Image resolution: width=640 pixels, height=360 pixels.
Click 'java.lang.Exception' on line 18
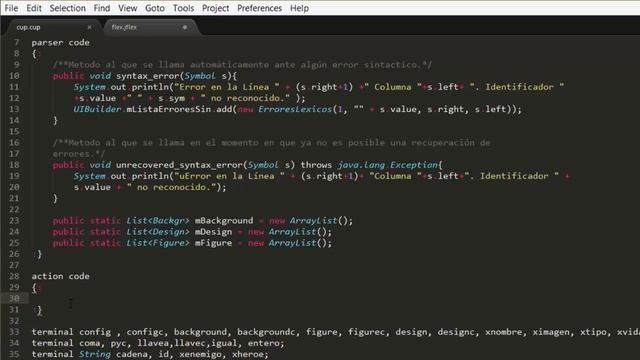coord(387,165)
